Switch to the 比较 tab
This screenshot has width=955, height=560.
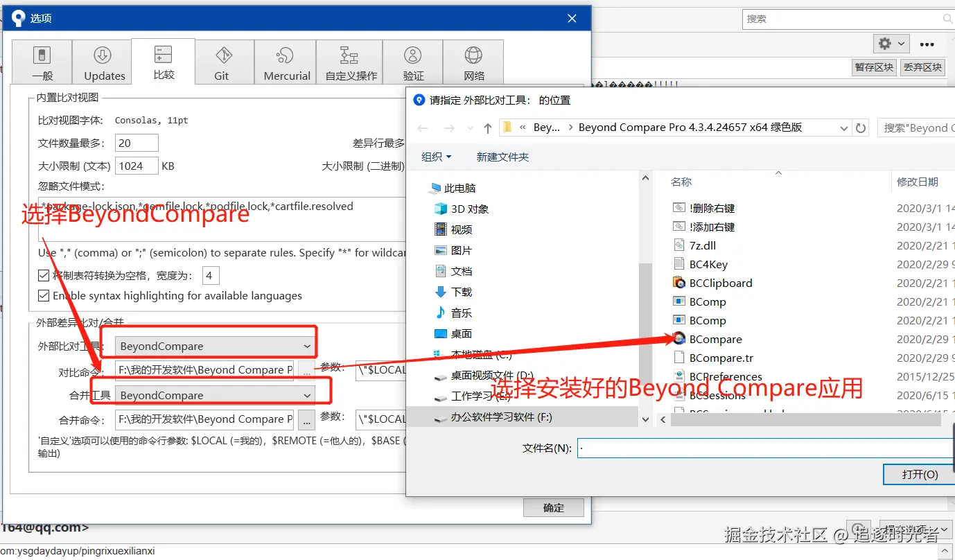164,61
